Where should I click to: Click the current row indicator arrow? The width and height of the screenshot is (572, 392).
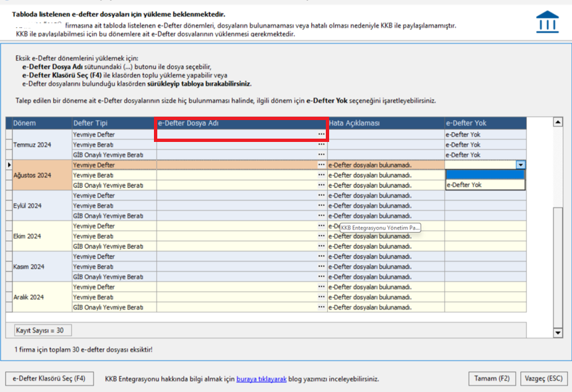point(9,164)
